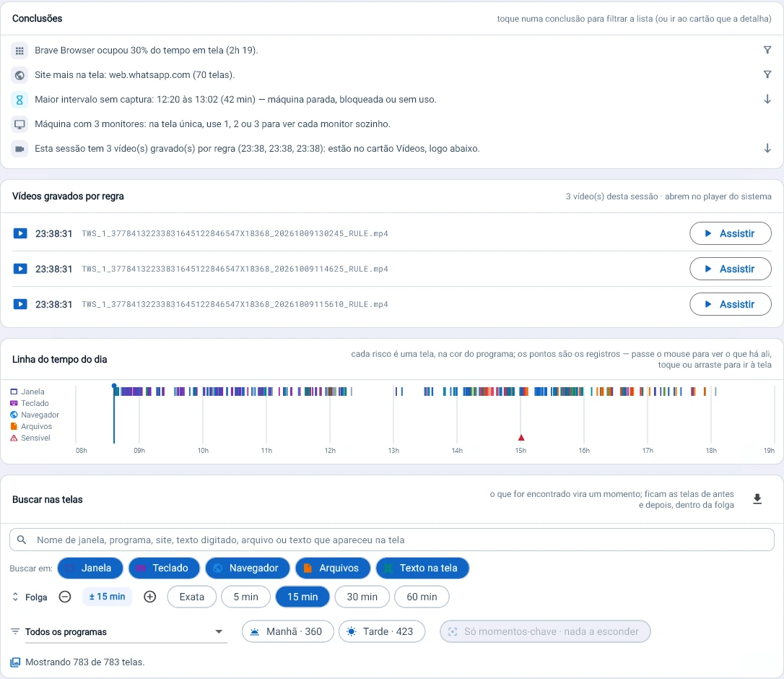Viewport: 784px width, 679px height.
Task: Toggle the Janela search filter chip
Action: pos(90,568)
